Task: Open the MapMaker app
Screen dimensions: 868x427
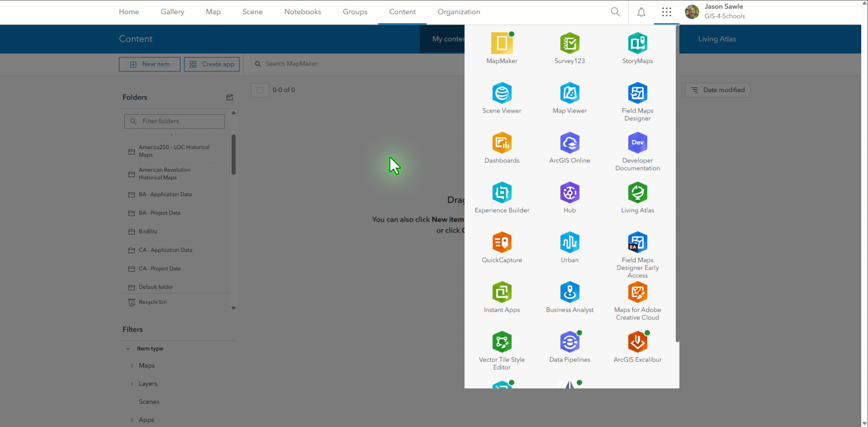Action: click(x=502, y=48)
